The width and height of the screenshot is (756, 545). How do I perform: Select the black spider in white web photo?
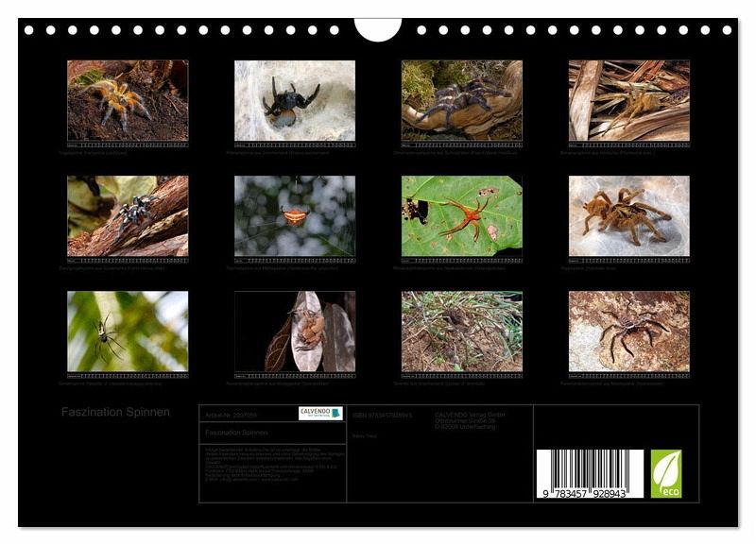[x=295, y=100]
